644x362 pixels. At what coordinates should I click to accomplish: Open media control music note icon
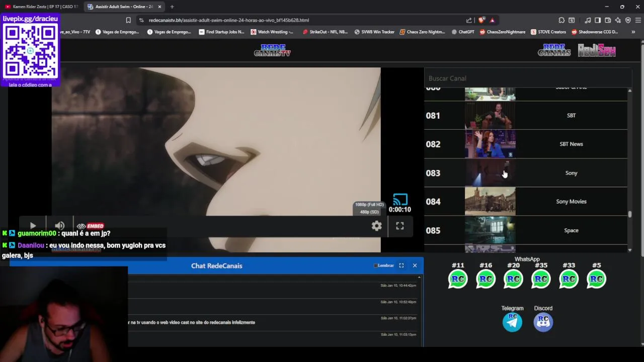(x=588, y=20)
